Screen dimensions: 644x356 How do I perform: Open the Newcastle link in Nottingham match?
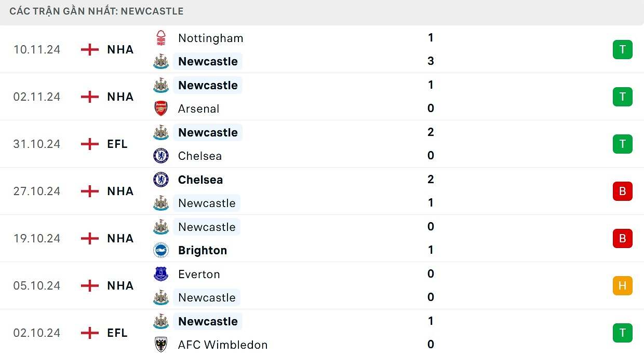(208, 61)
